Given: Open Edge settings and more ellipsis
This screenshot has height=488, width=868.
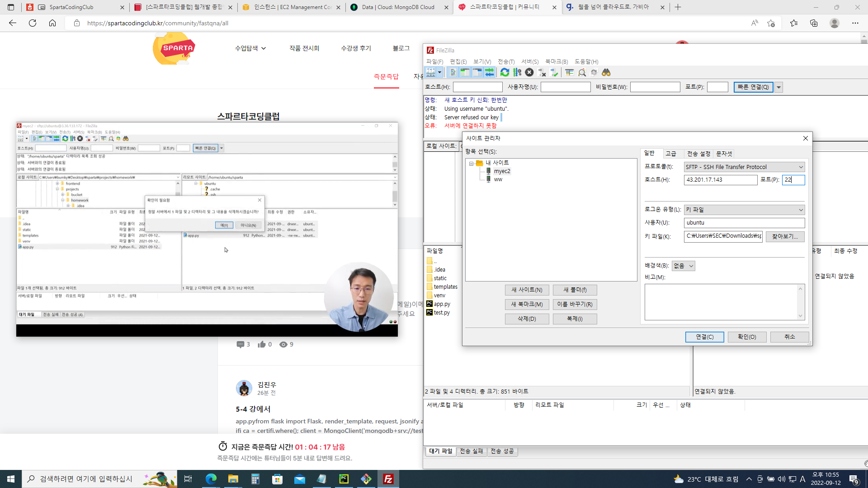Looking at the screenshot, I should (x=855, y=23).
